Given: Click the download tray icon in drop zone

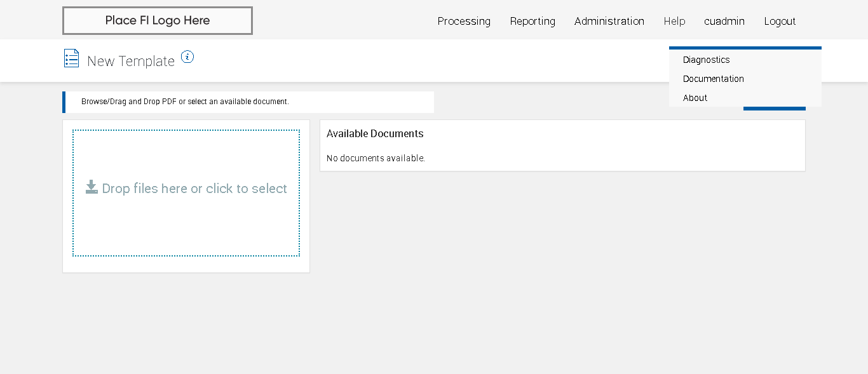Looking at the screenshot, I should tap(92, 187).
